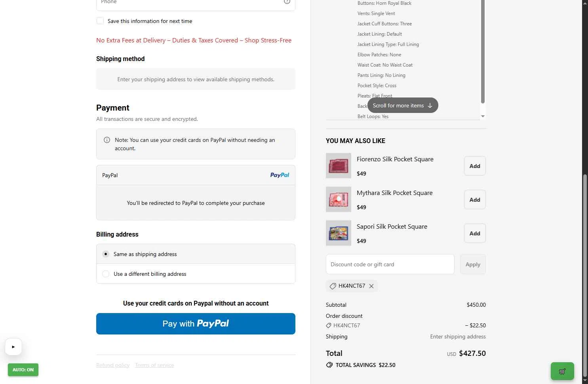Check Save this information for next time
Viewport: 588px width, 384px height.
point(100,21)
